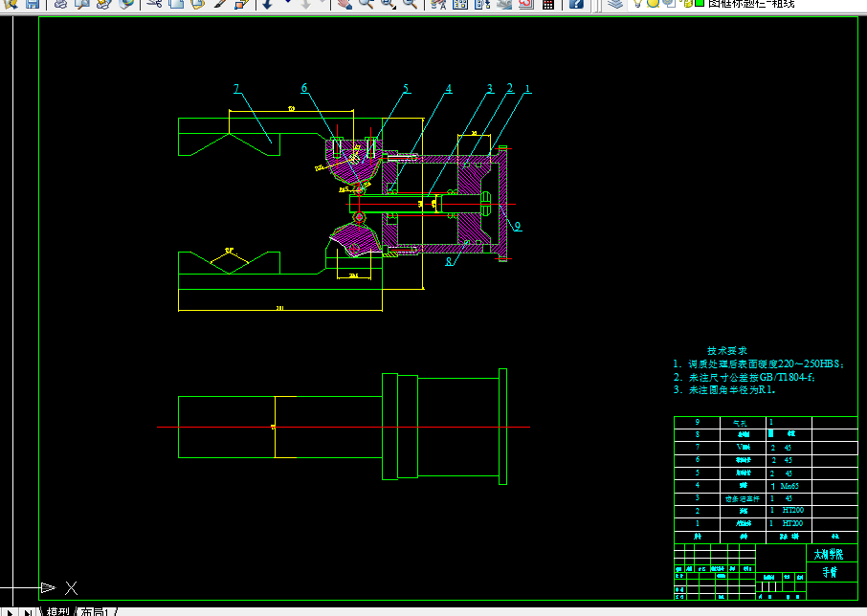Screen dimensions: 867x616
Task: Select HT200 in parts list row 2
Action: (793, 511)
